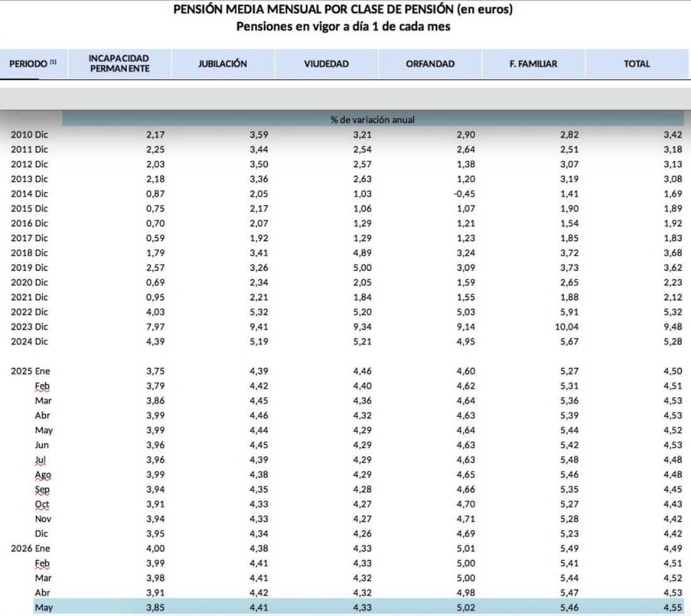Screen dimensions: 691x616
Task: Click the value 4,70 in Oct row
Action: pyautogui.click(x=466, y=504)
